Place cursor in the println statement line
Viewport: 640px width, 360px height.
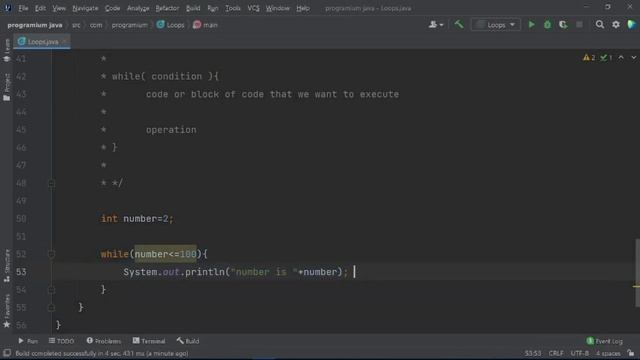pyautogui.click(x=236, y=272)
